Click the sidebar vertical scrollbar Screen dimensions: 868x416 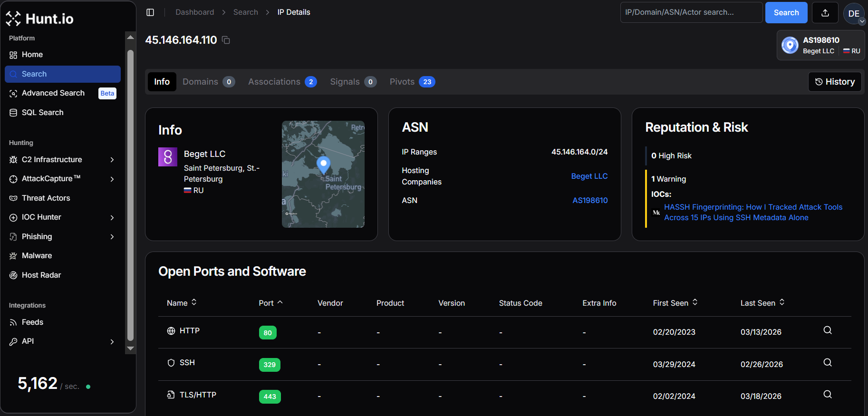tap(130, 195)
